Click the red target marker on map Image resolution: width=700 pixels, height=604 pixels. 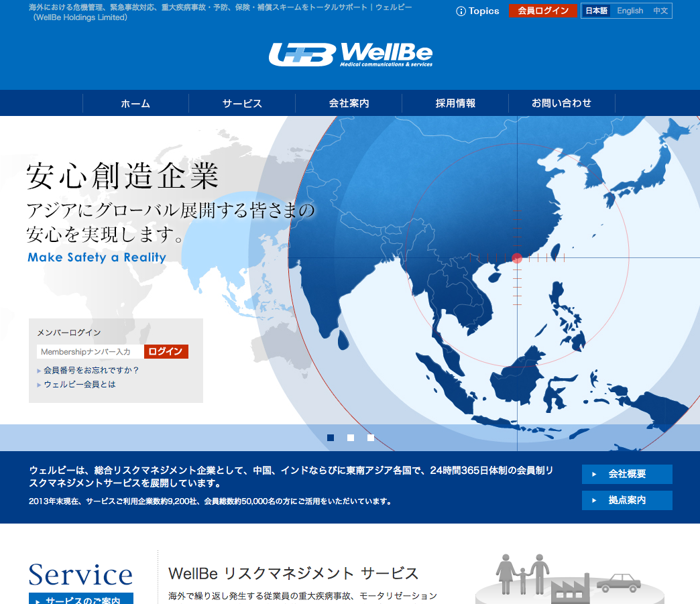[517, 258]
